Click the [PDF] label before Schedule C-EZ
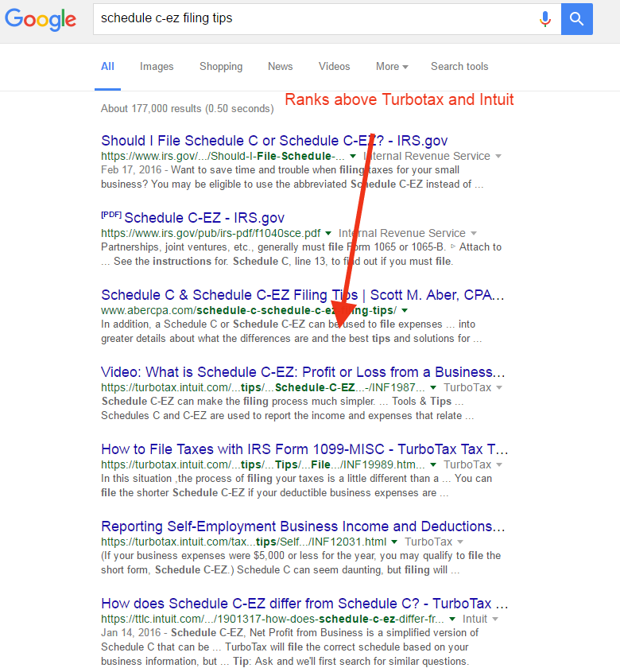The image size is (620, 672). tap(111, 215)
